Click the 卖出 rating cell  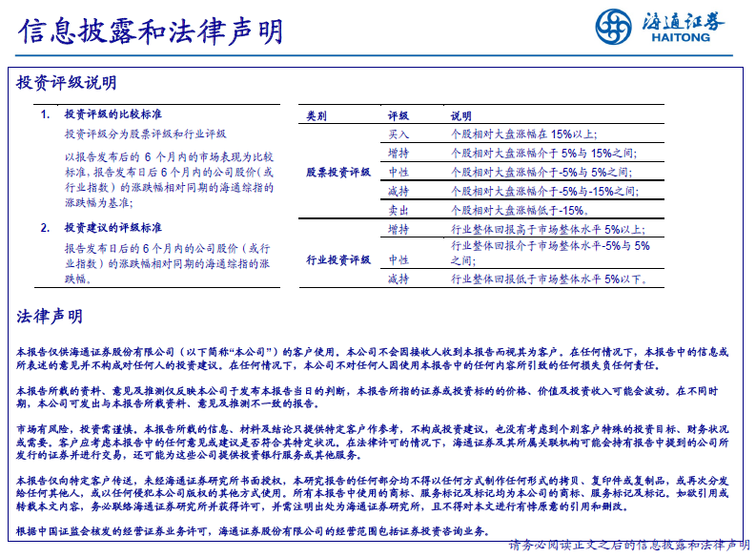398,210
